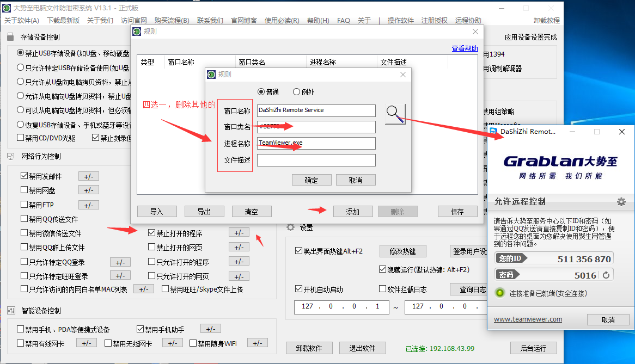Screen dimensions: 635x364
Task: Toggle the 禁用发邮件 checkbox
Action: [25, 176]
